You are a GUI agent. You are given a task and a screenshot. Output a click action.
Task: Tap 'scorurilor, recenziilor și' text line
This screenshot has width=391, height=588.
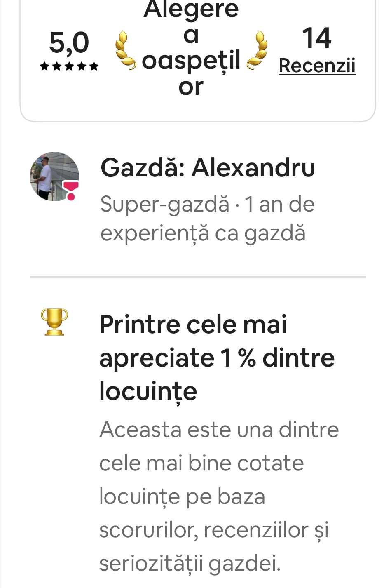pyautogui.click(x=214, y=530)
